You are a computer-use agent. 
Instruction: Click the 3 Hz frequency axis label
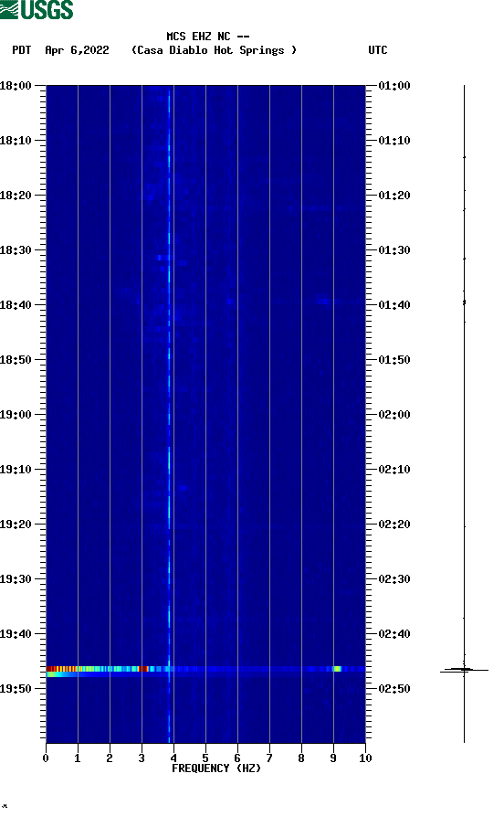tap(142, 758)
